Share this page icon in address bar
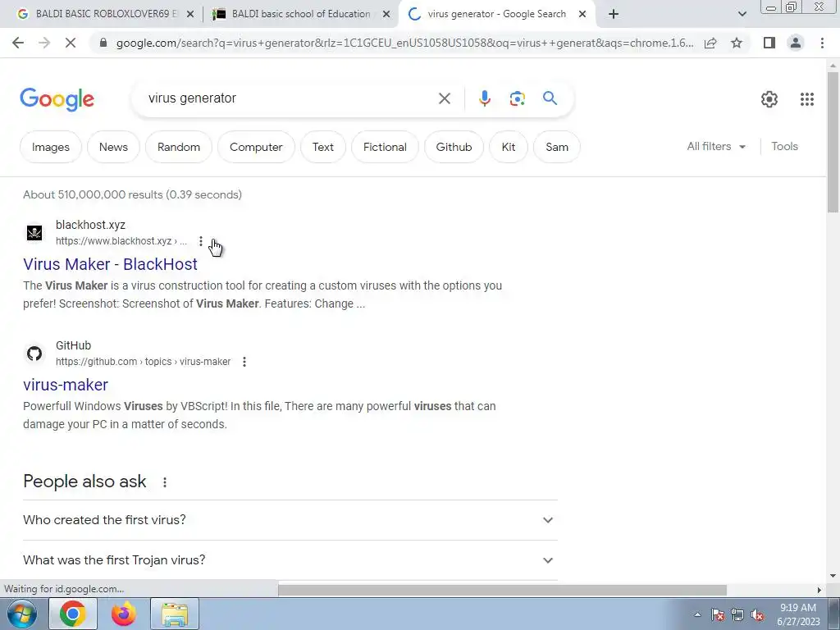Viewport: 840px width, 630px height. tap(710, 43)
